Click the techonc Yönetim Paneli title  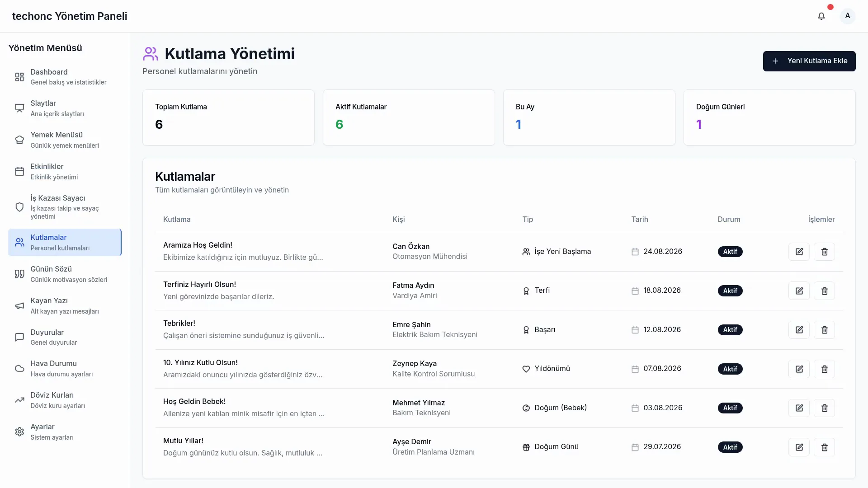coord(70,16)
